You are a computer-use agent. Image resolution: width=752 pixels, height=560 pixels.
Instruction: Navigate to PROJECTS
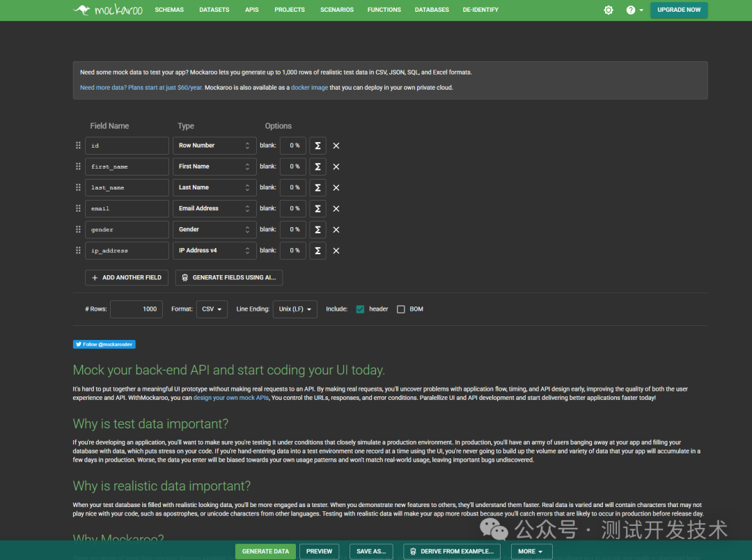coord(290,10)
